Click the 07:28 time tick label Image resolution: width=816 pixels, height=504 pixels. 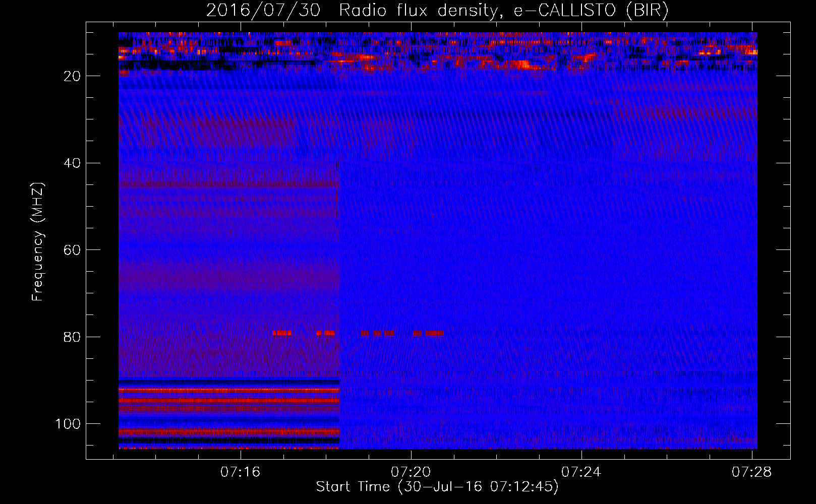[752, 472]
